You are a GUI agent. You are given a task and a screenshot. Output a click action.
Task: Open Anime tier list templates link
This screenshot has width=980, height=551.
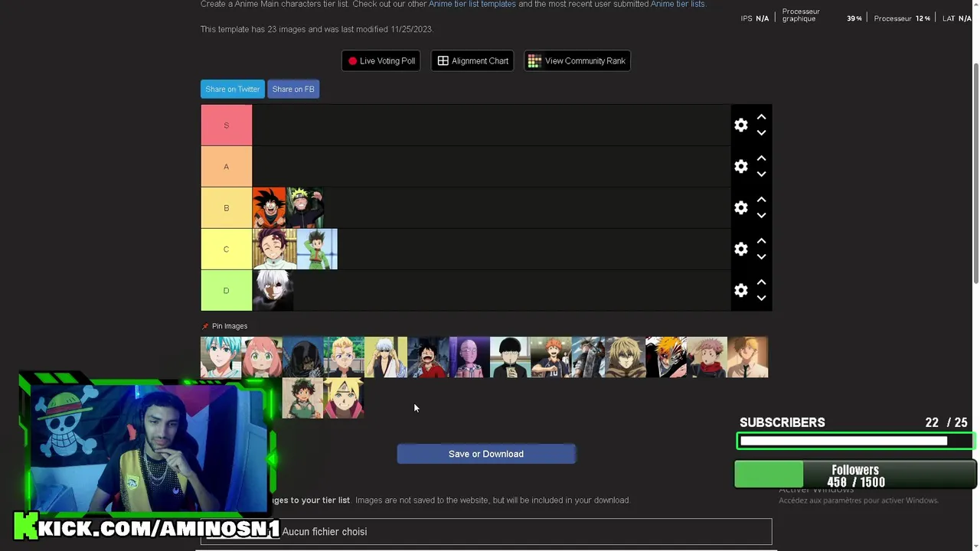coord(472,4)
